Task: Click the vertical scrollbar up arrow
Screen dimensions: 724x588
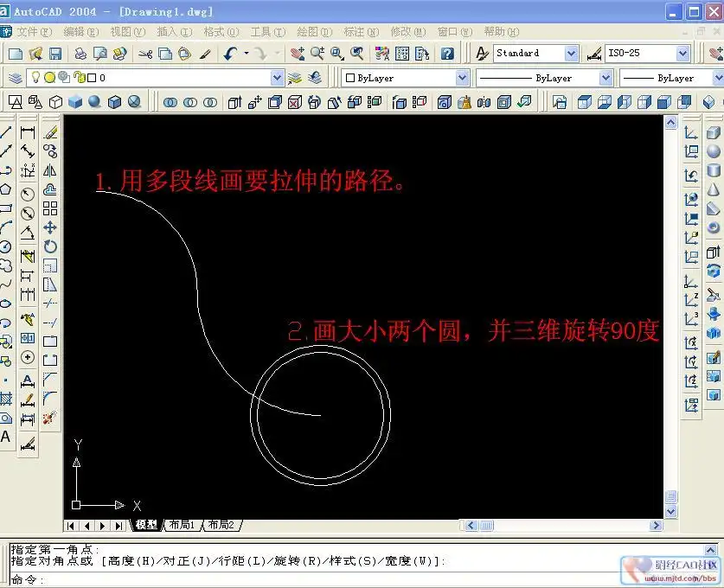Action: point(671,122)
